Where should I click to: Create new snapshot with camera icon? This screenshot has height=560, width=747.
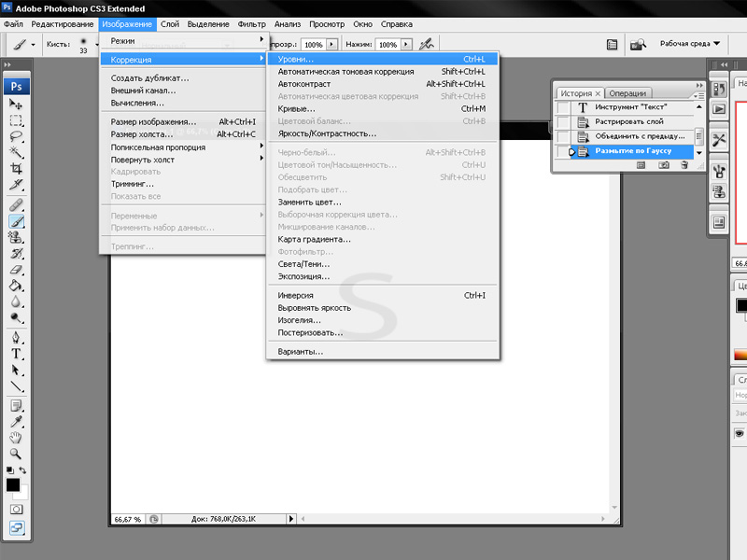pos(664,164)
